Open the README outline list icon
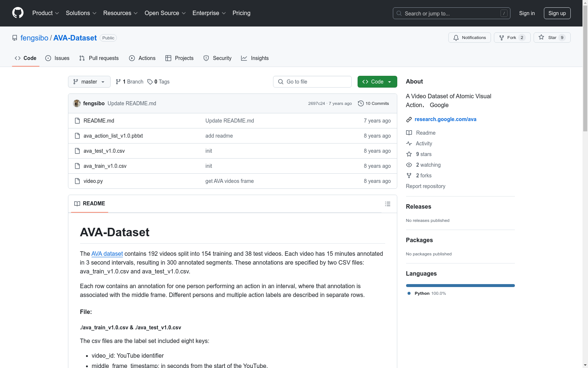The image size is (588, 368). coord(388,204)
